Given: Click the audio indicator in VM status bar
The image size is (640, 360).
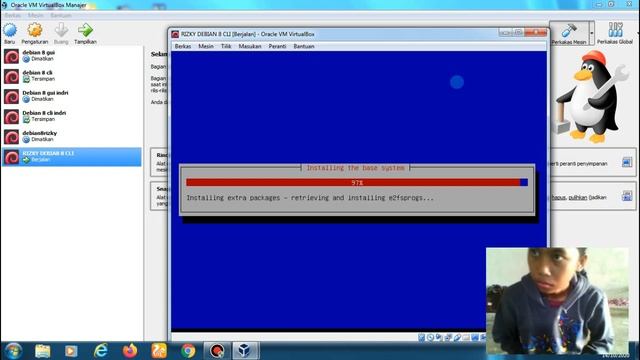Looking at the screenshot, I should [x=439, y=337].
